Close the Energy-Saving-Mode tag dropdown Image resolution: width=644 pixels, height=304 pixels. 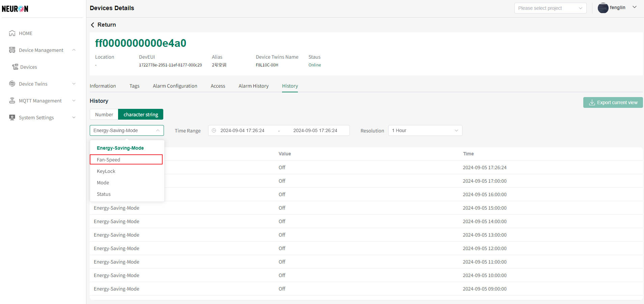(127, 130)
